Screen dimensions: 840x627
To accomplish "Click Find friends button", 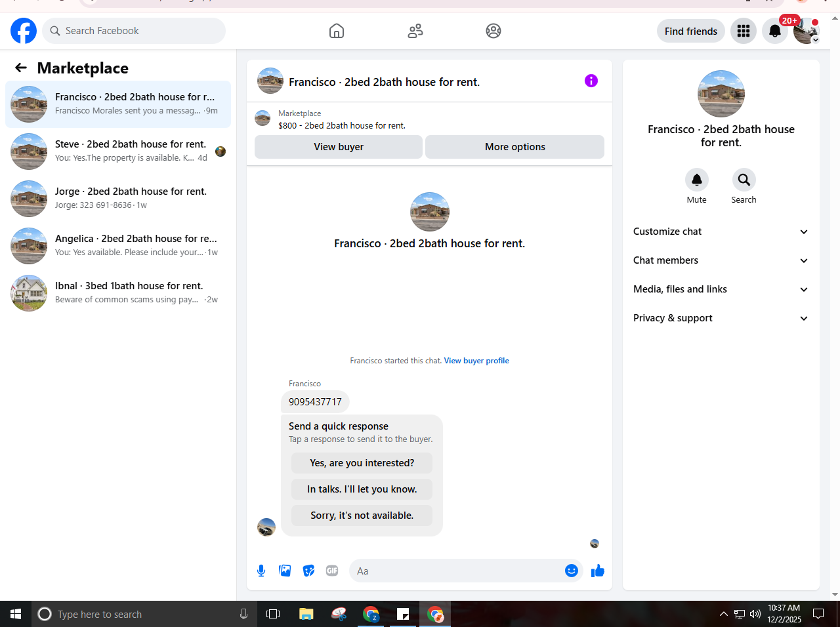I will pyautogui.click(x=691, y=31).
